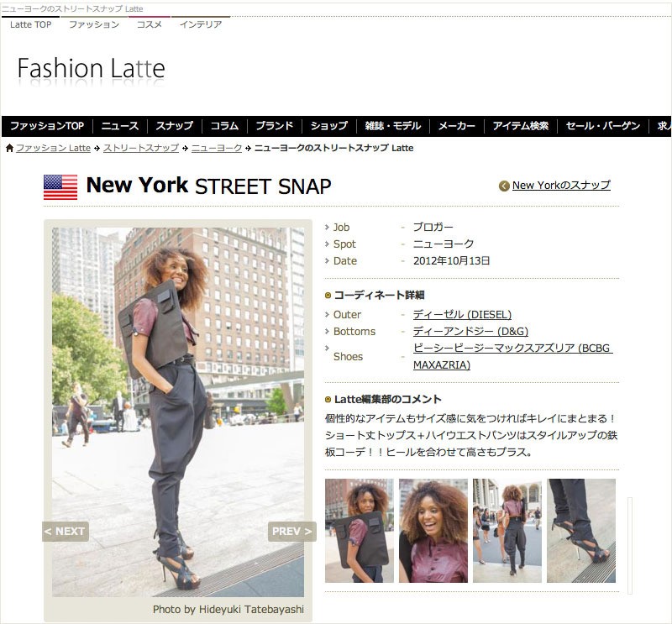
Task: Open the Fashion Latte logo
Action: [x=92, y=69]
